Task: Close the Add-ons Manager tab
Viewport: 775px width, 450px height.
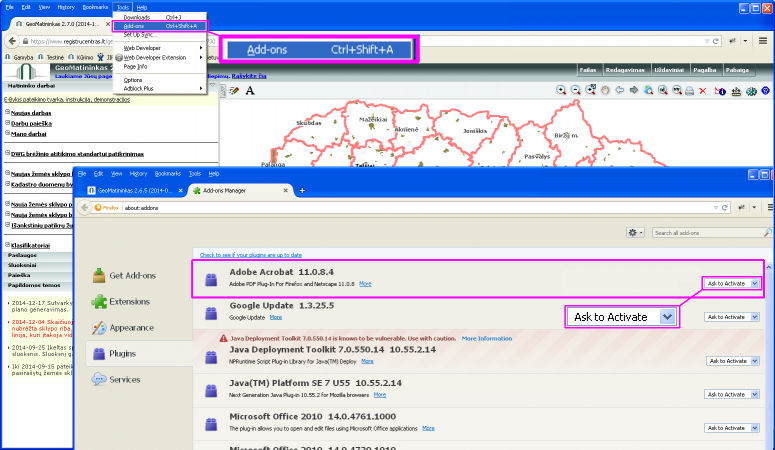Action: tap(285, 190)
